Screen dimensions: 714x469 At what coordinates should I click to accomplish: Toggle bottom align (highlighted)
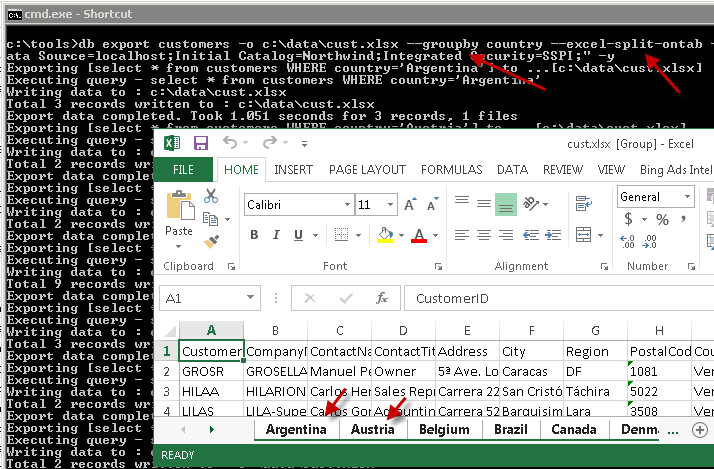pyautogui.click(x=505, y=204)
